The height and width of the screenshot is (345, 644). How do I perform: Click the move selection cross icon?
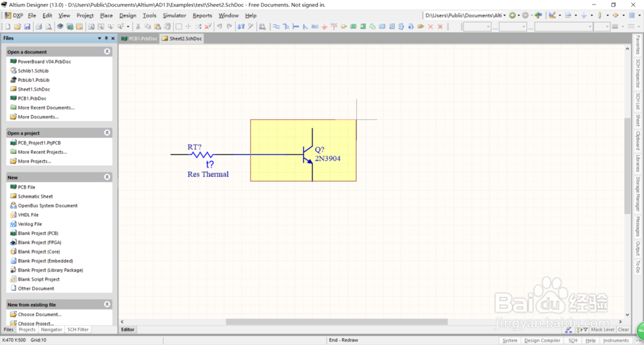[x=188, y=26]
